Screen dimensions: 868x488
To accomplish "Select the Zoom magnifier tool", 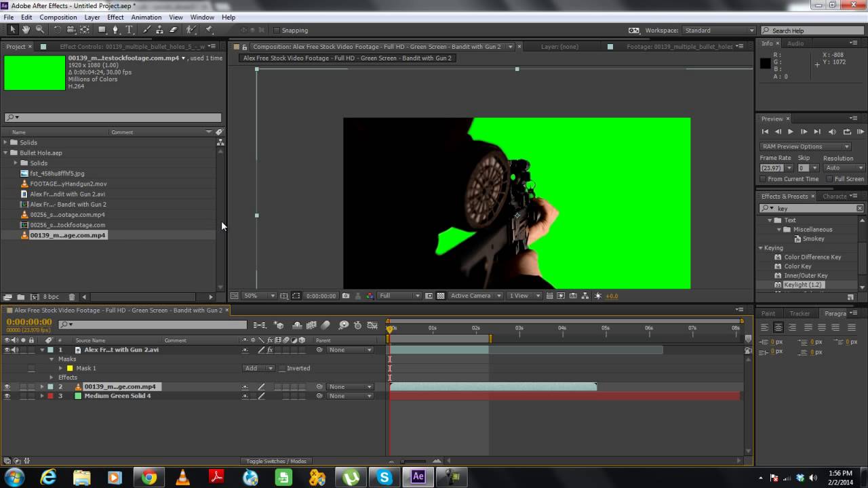I will point(40,30).
